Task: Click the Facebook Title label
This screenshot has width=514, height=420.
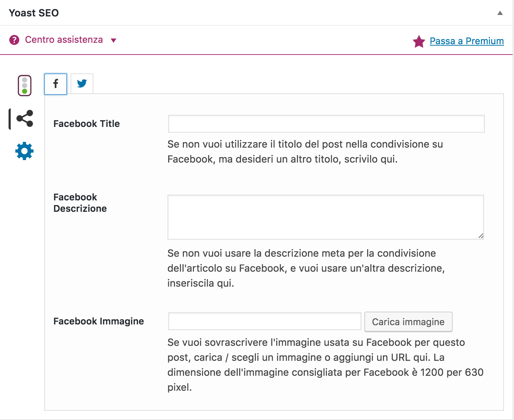Action: [x=87, y=124]
